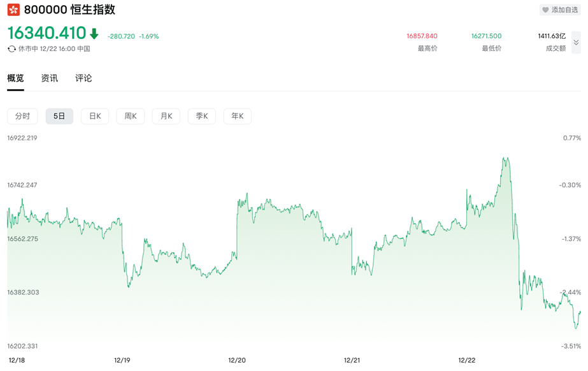Click the 0.77% percent axis label
Screen dimensions: 588x371
tap(572, 138)
